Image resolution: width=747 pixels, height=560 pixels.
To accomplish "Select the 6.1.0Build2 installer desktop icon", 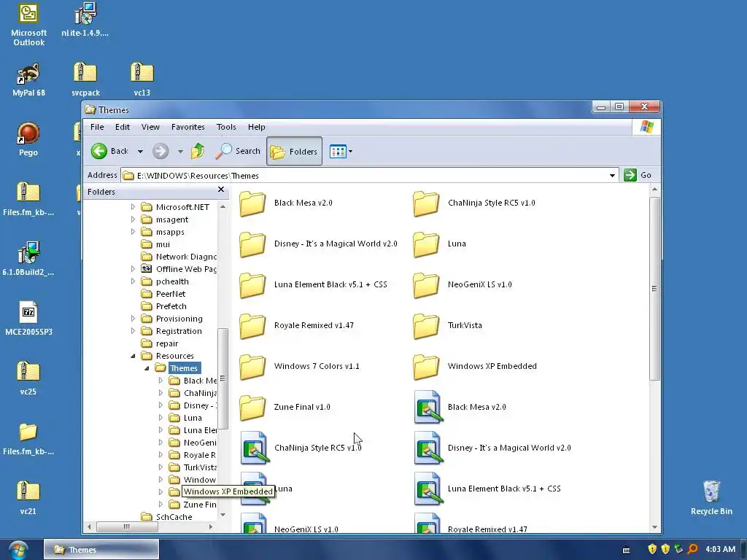I will pos(28,259).
